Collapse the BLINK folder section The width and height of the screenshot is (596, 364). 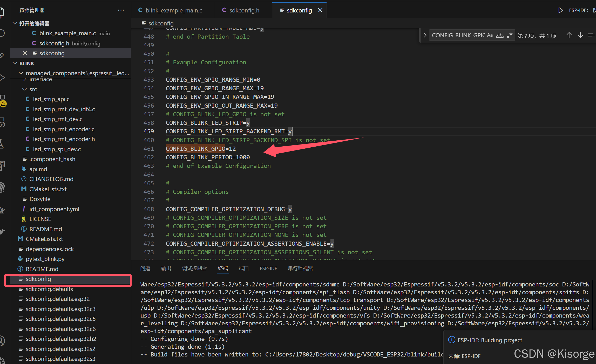pos(15,63)
